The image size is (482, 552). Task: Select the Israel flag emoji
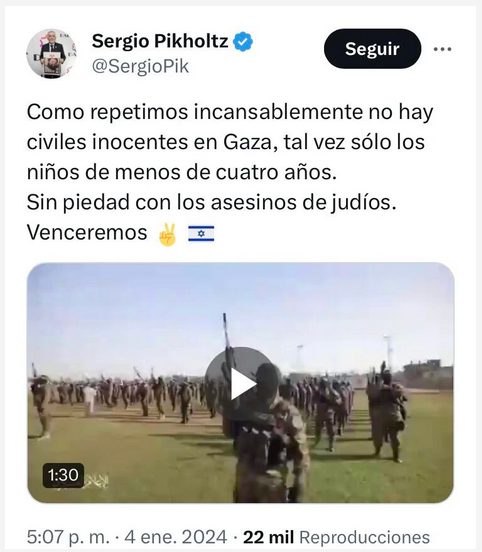pos(201,233)
